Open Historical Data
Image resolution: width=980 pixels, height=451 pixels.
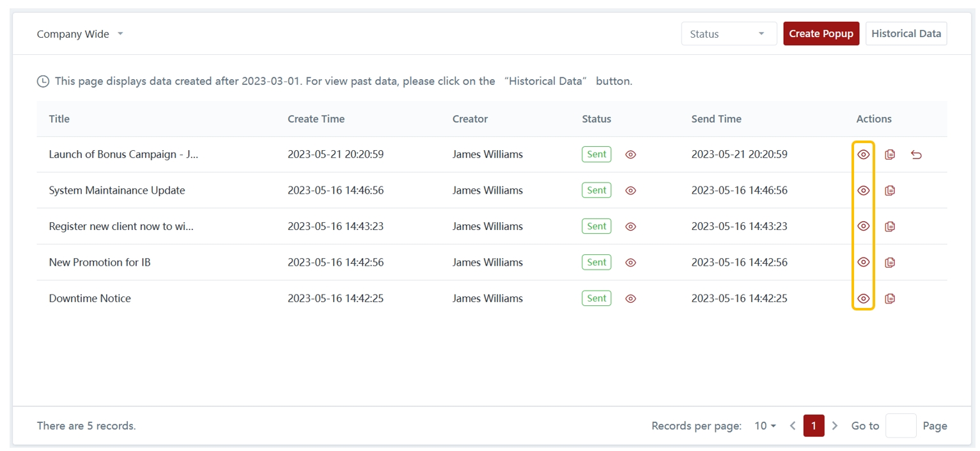[x=906, y=34]
